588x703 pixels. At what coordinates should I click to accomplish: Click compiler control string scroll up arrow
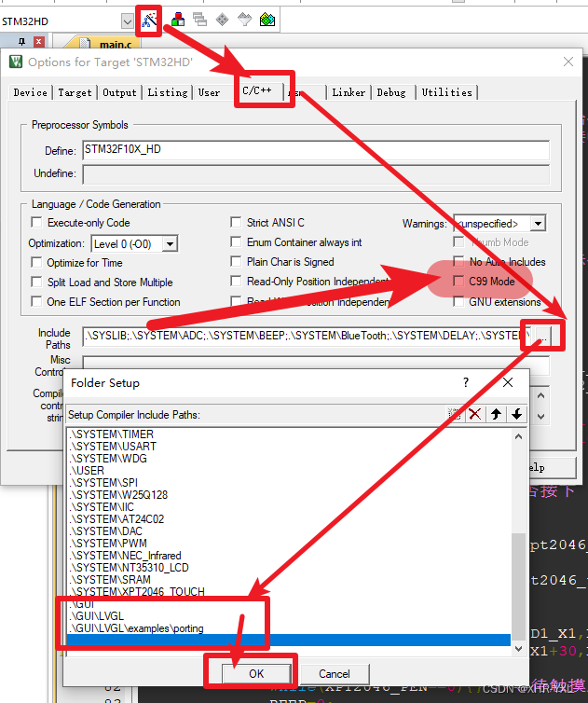[x=541, y=396]
